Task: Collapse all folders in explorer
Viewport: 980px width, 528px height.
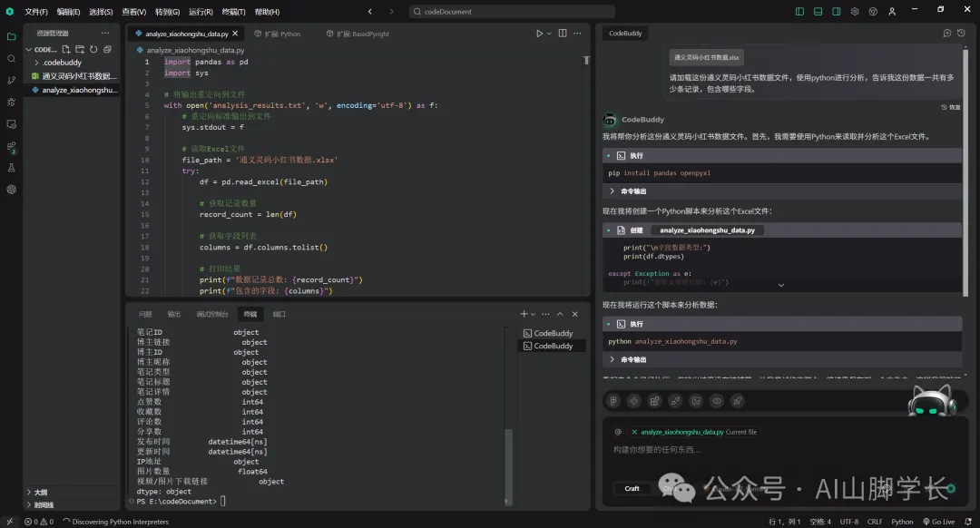Action: click(x=107, y=49)
